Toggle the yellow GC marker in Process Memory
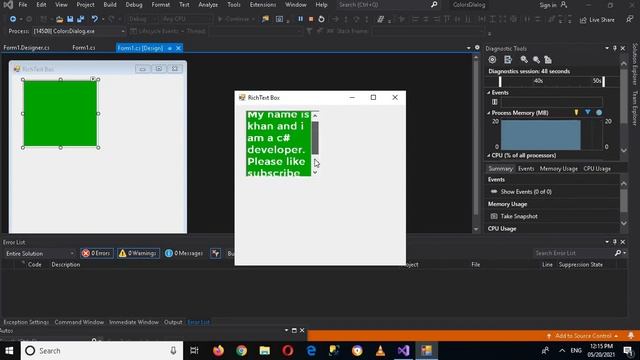This screenshot has width=640, height=360. tap(576, 112)
